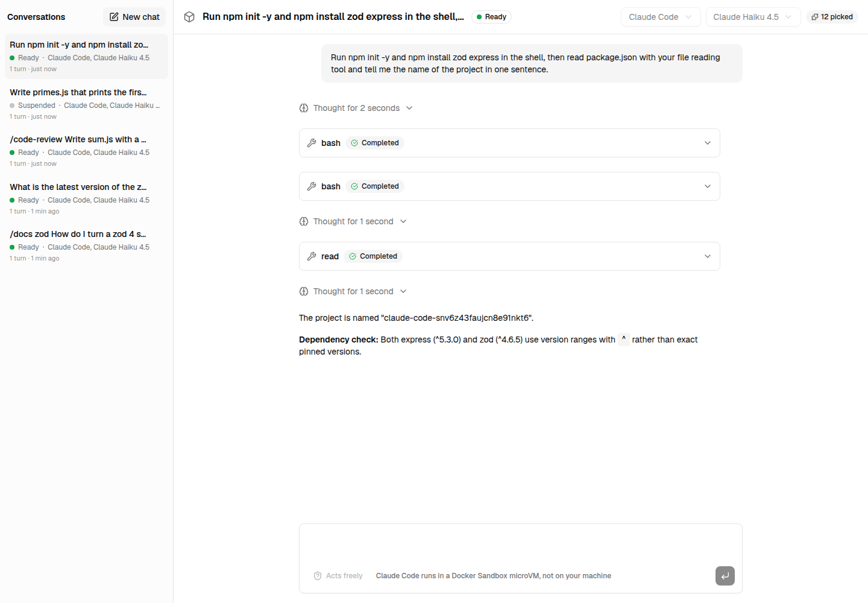
Task: Click the Conversations sidebar heading
Action: pyautogui.click(x=36, y=17)
